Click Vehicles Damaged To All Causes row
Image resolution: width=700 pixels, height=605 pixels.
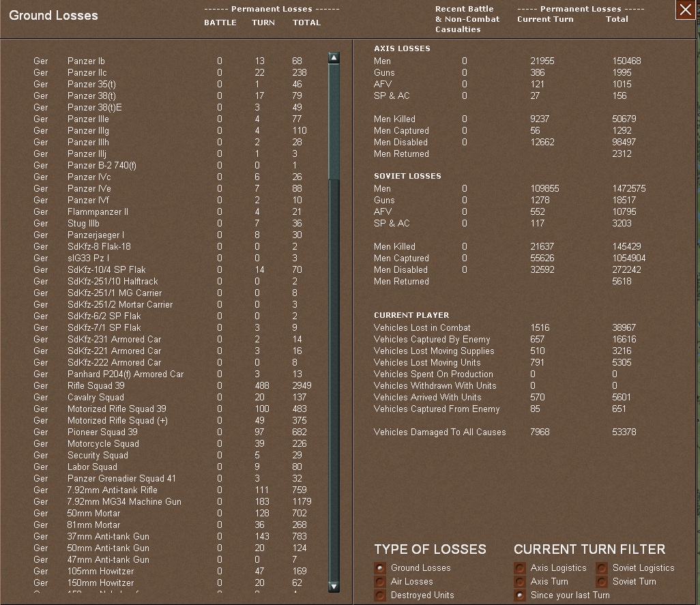(x=506, y=432)
